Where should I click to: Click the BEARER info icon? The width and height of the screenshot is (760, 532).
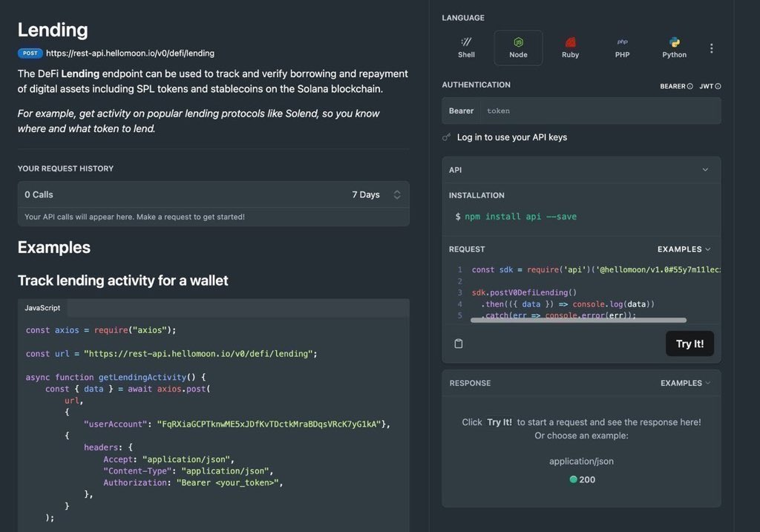coord(689,86)
